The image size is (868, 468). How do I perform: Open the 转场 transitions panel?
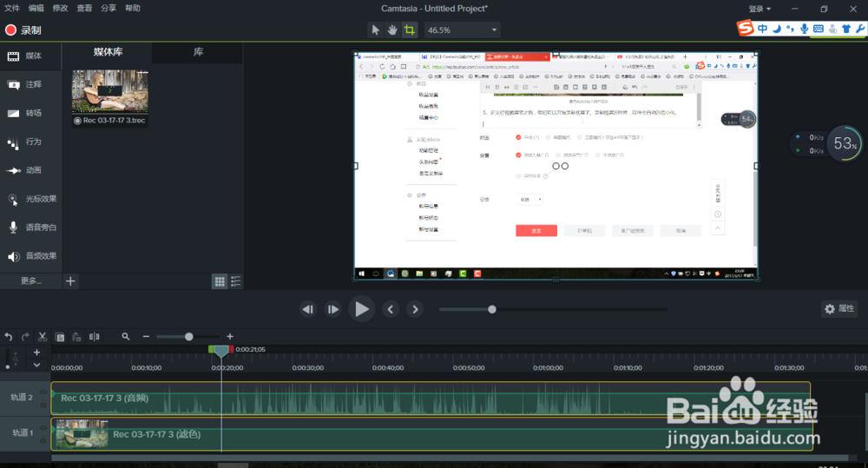point(31,113)
